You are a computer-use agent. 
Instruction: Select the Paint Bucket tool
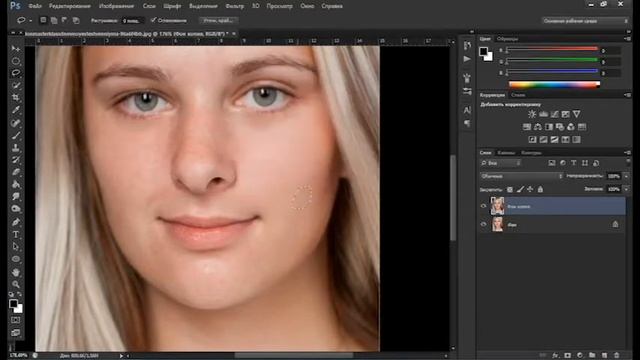16,184
